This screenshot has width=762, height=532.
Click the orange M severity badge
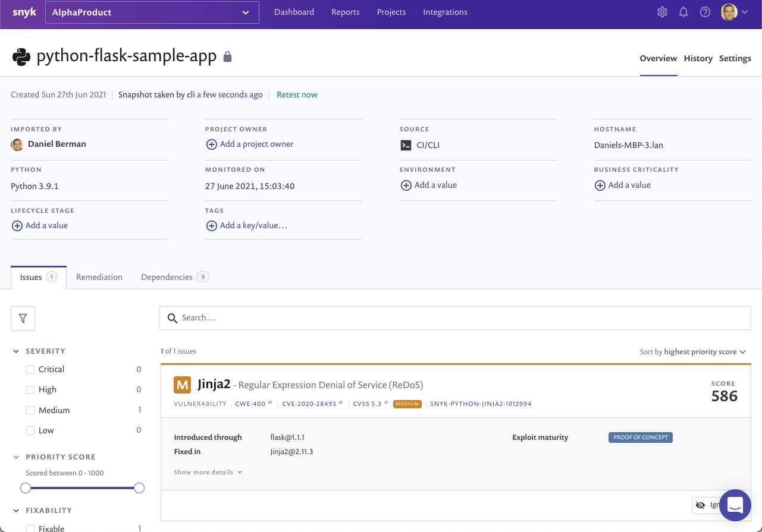click(x=182, y=385)
